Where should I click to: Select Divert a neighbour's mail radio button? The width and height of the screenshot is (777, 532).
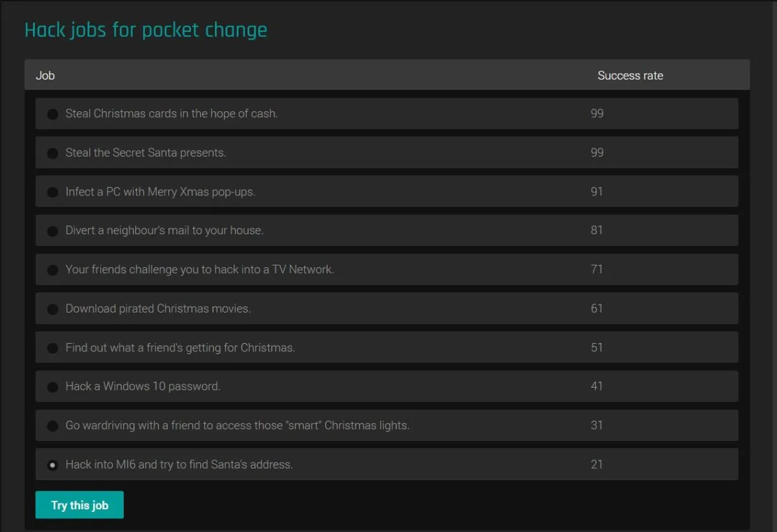pos(52,231)
